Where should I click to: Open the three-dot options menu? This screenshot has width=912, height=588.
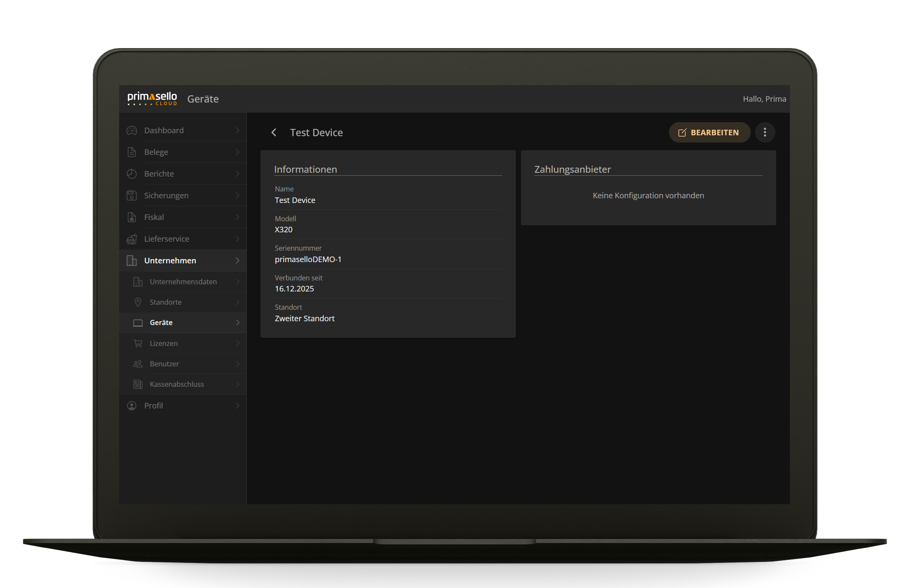[x=765, y=132]
